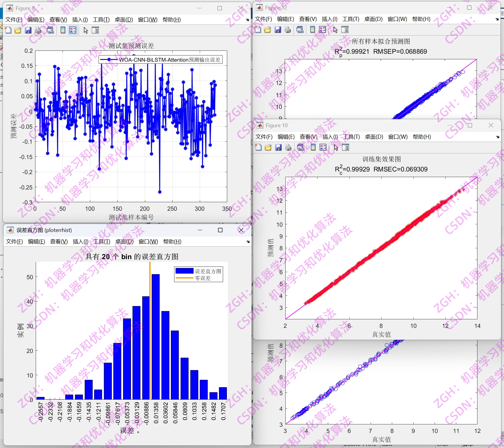Click the 具有 20 个 bin 的误差直方图 title
The image size is (504, 448).
pos(132,257)
